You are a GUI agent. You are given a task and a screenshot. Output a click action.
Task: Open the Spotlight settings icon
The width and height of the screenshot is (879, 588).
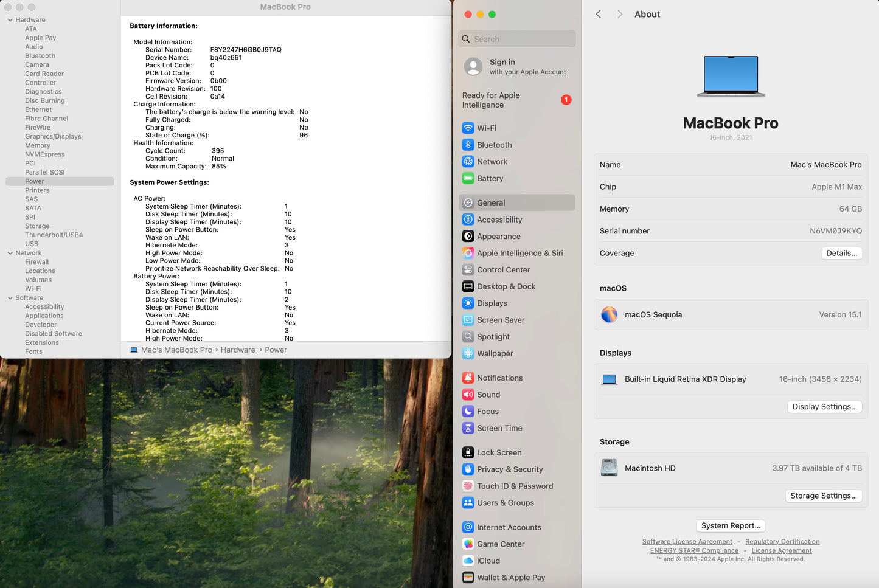[468, 336]
